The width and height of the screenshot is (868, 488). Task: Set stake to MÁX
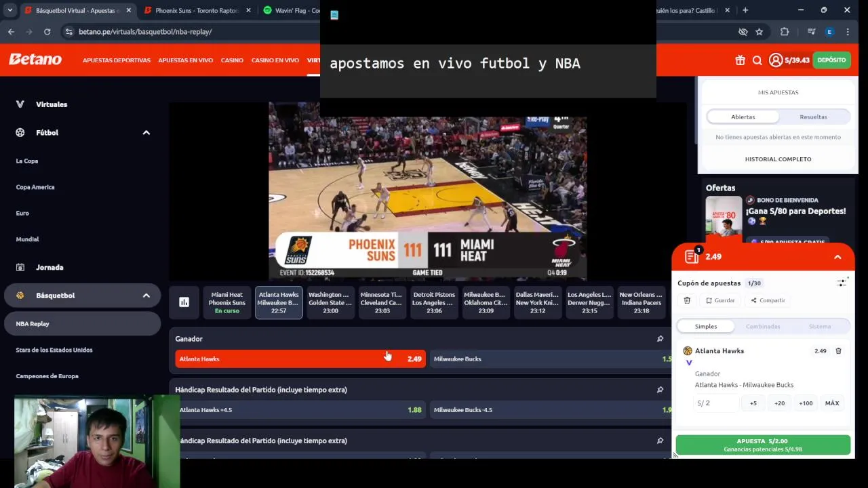click(832, 403)
